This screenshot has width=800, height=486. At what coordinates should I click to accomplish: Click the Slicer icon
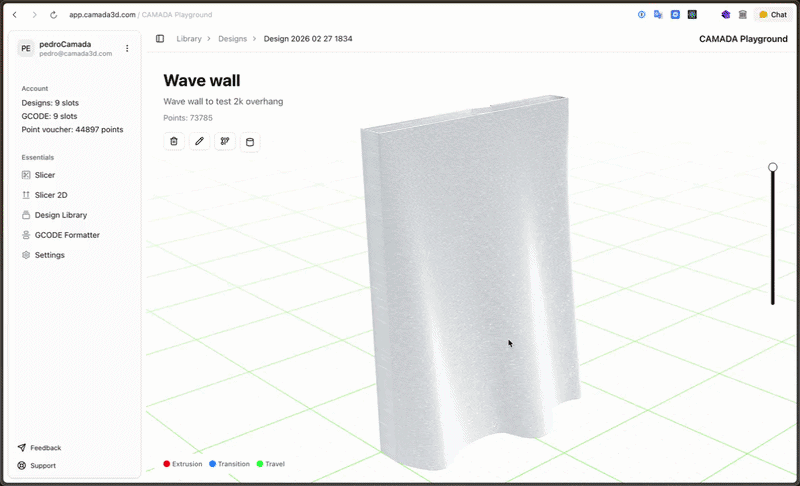tap(26, 175)
